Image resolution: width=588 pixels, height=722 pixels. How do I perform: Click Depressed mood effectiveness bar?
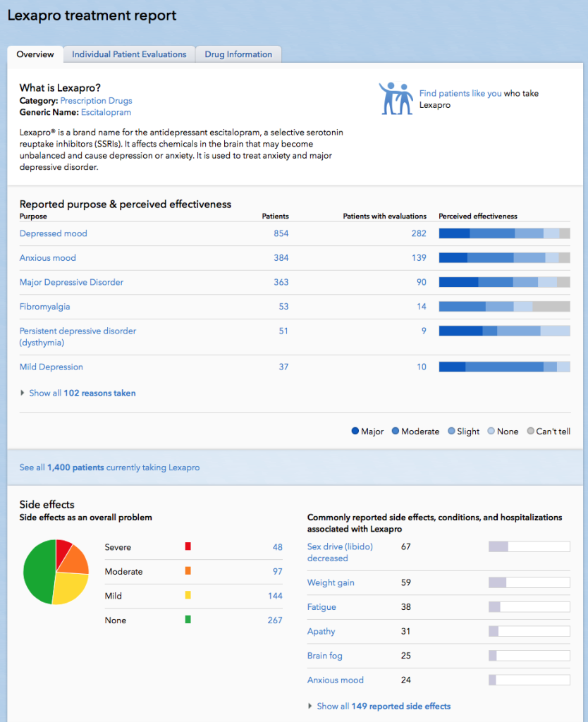pyautogui.click(x=504, y=233)
